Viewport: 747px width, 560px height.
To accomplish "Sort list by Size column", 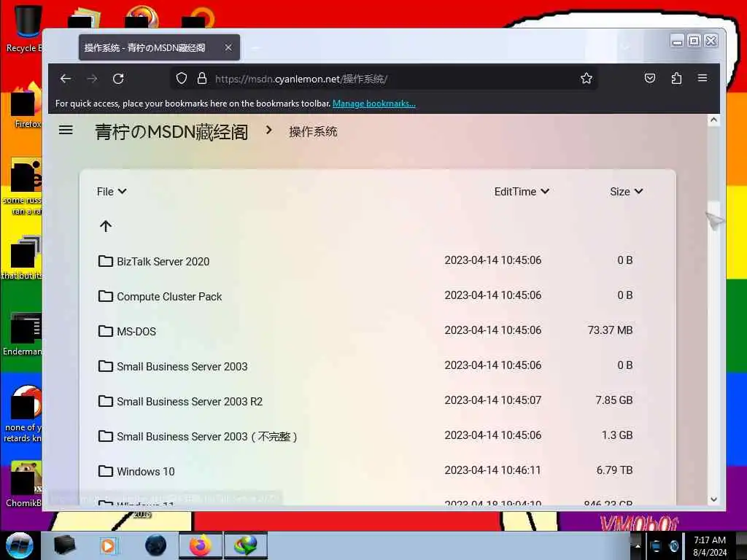I will pyautogui.click(x=627, y=192).
